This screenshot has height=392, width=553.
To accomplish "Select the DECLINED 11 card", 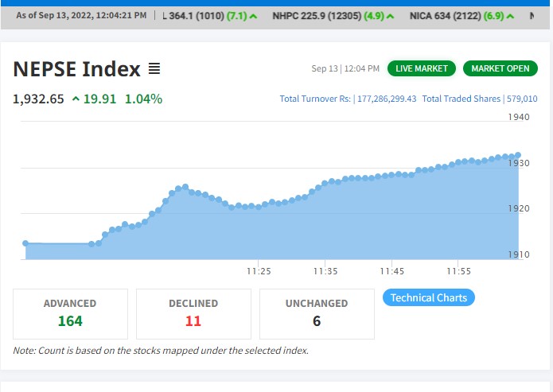I will click(193, 313).
